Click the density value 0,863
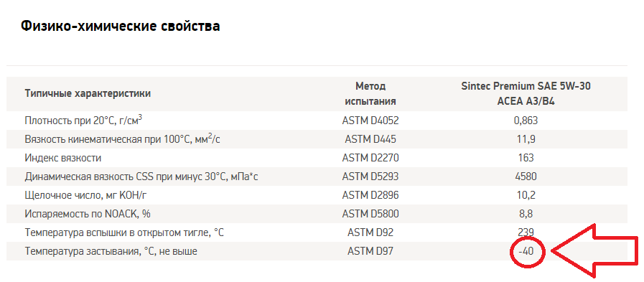Viewport: 644px width, 282px height. point(526,121)
